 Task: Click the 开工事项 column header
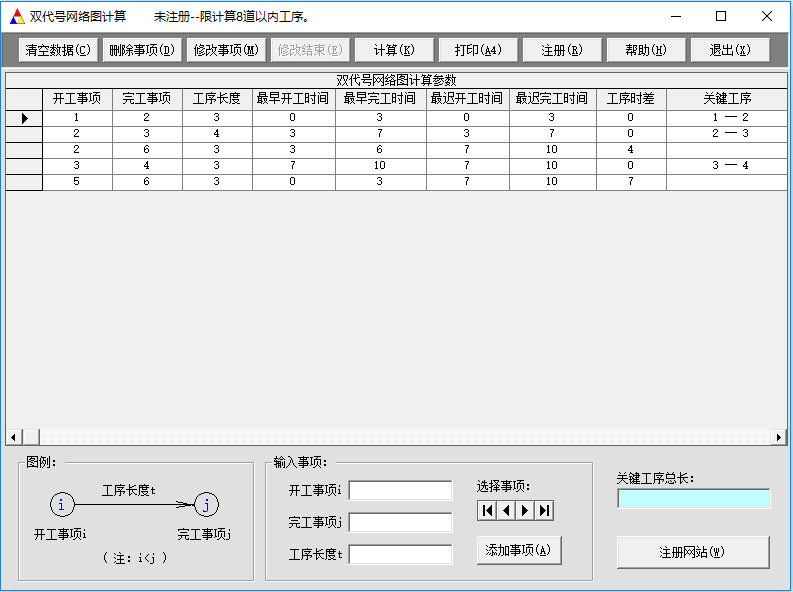pyautogui.click(x=77, y=99)
